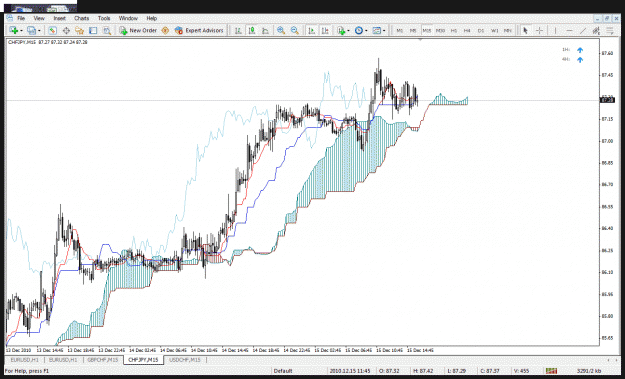Switch to the CHFJPY,M15 chart tab
Image resolution: width=625 pixels, height=379 pixels.
tap(143, 360)
